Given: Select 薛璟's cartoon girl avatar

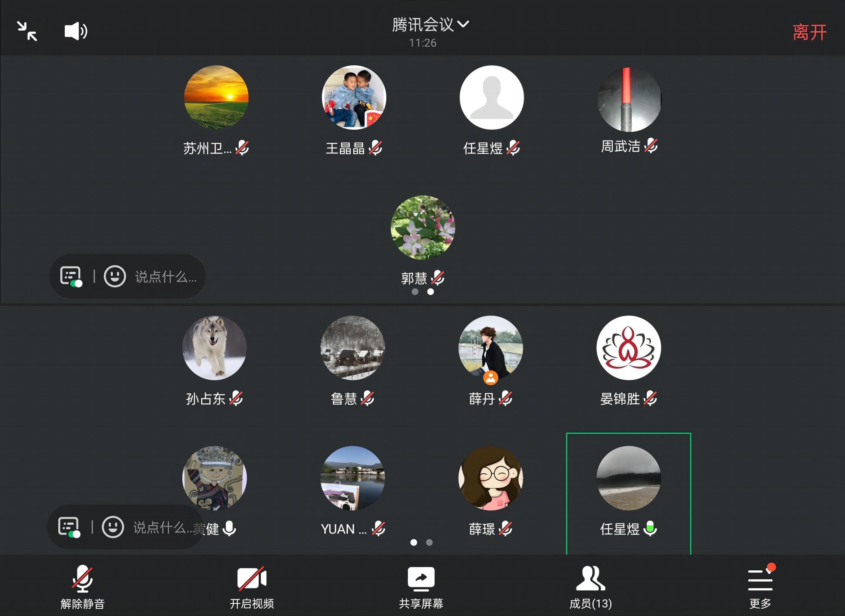Looking at the screenshot, I should pos(490,478).
